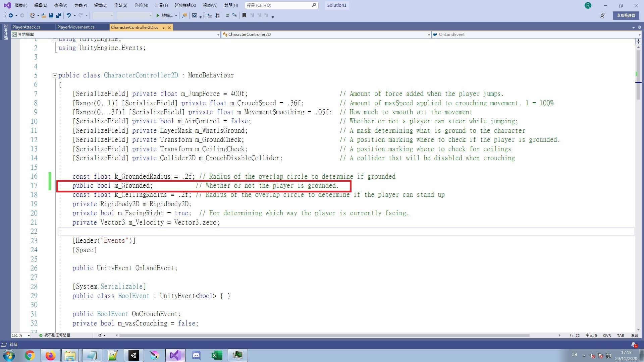The image size is (644, 362).
Task: Open Discord from the taskbar
Action: (196, 355)
